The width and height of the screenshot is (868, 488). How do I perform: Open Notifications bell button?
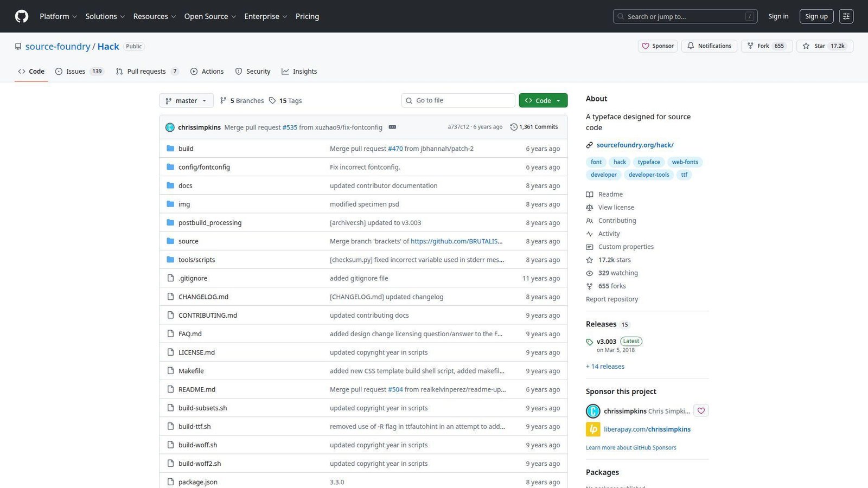pyautogui.click(x=709, y=46)
